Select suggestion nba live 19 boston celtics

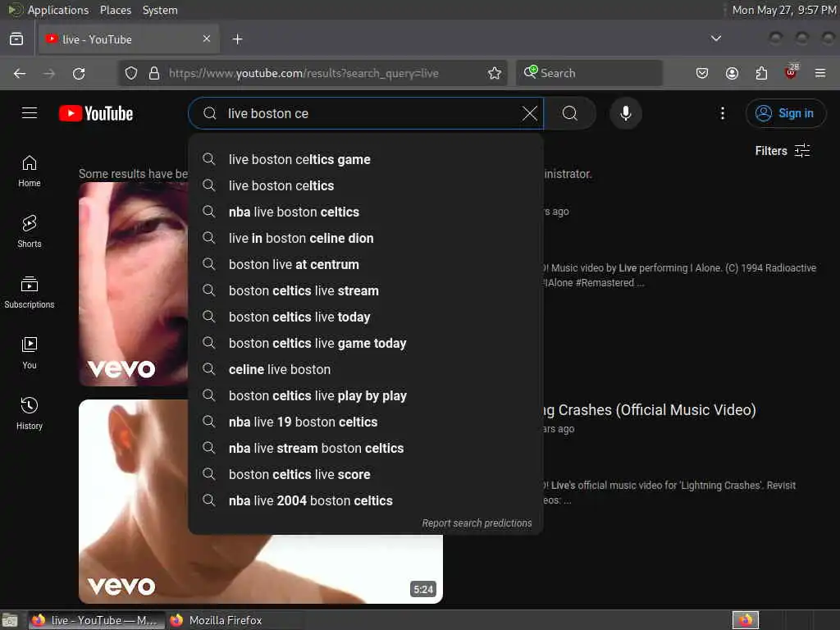[x=366, y=422]
